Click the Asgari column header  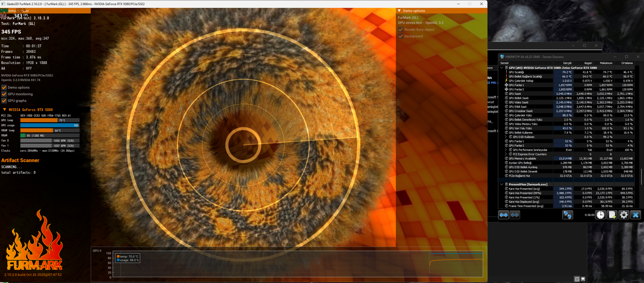pyautogui.click(x=584, y=63)
